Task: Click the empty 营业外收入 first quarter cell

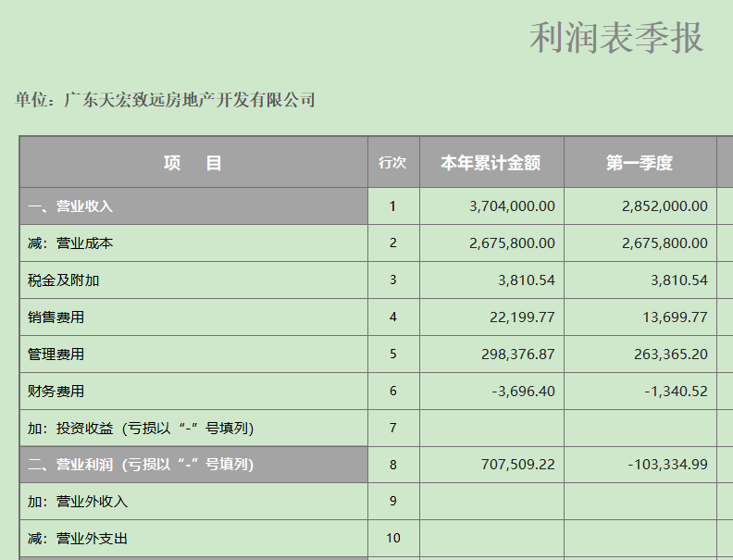Action: point(640,501)
